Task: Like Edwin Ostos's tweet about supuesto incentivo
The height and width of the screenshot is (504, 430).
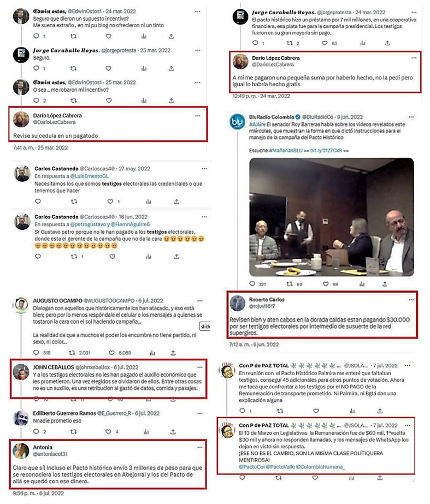Action: [x=109, y=37]
